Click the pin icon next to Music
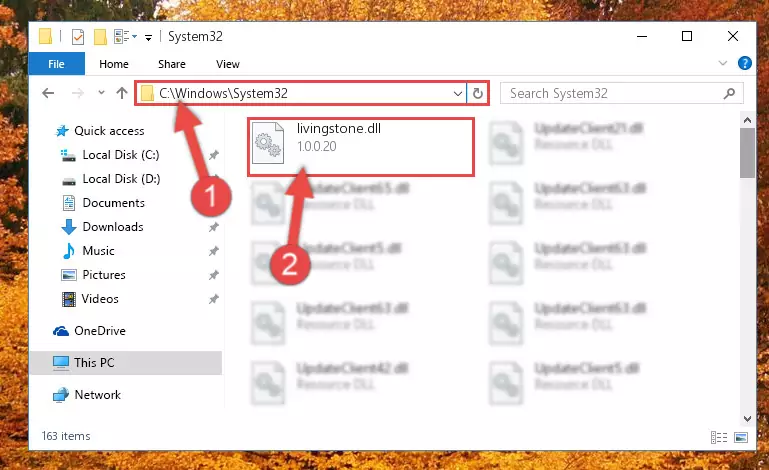769x470 pixels. click(213, 251)
